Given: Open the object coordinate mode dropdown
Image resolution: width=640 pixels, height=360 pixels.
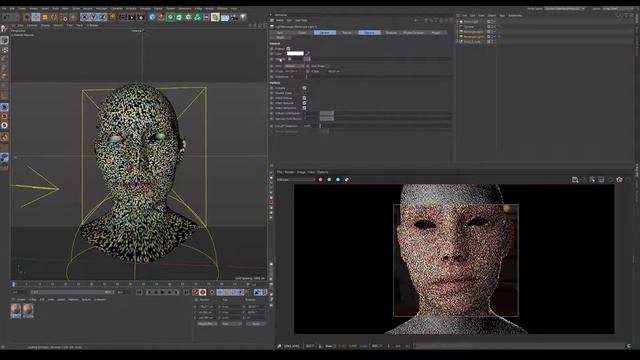Looking at the screenshot, I should [207, 324].
